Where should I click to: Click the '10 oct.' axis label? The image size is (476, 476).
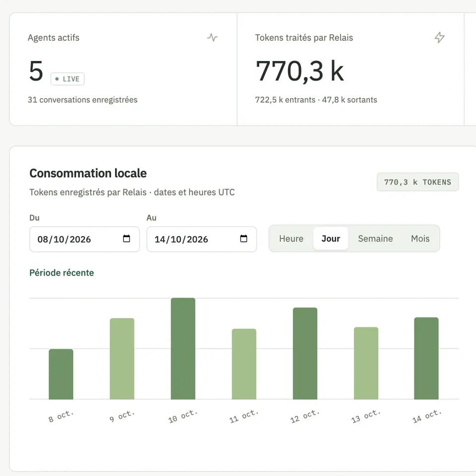point(183,416)
